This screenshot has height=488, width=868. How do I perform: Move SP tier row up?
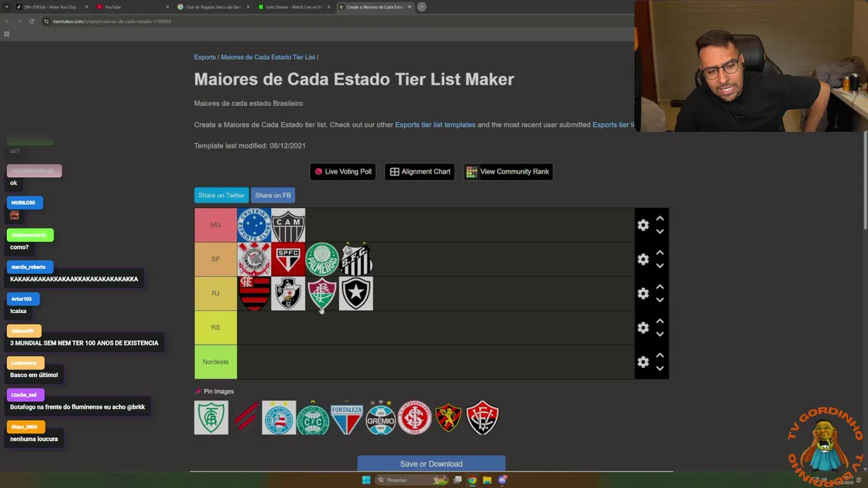pos(660,253)
